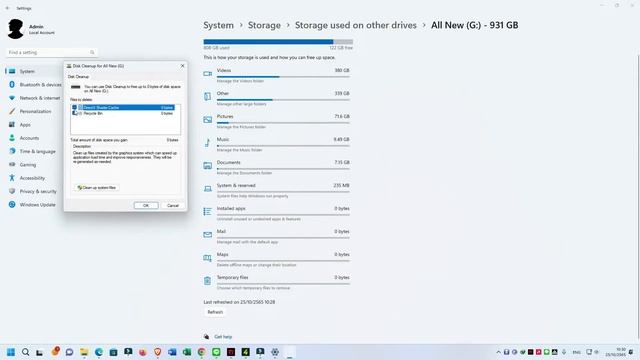Click the Other usage bar
This screenshot has height=360, width=640.
click(x=283, y=100)
